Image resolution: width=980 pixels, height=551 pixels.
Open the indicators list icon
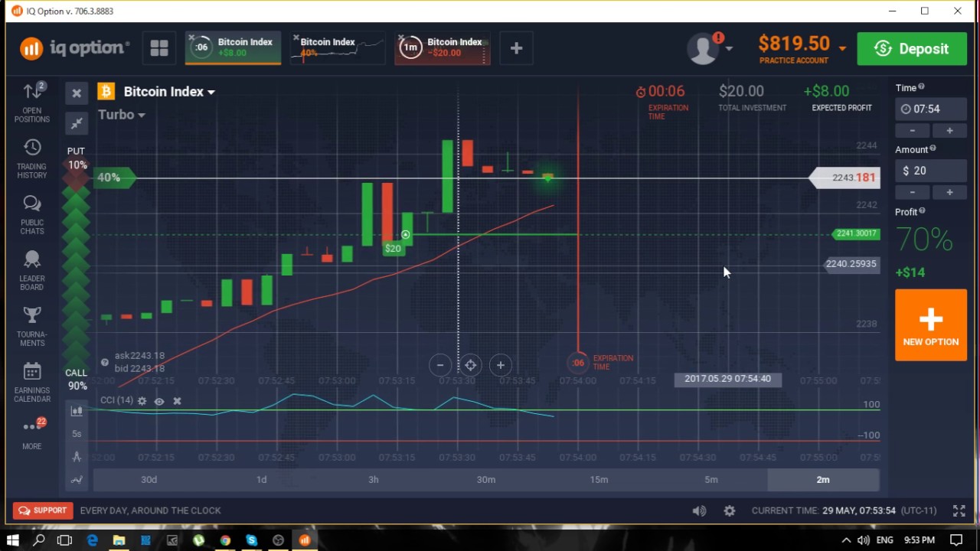coord(77,480)
